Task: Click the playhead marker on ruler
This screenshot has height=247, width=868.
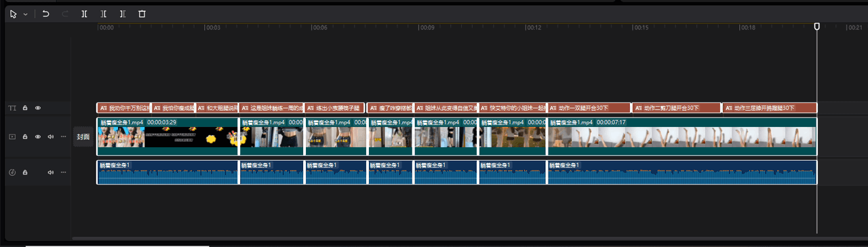Action: pyautogui.click(x=816, y=26)
